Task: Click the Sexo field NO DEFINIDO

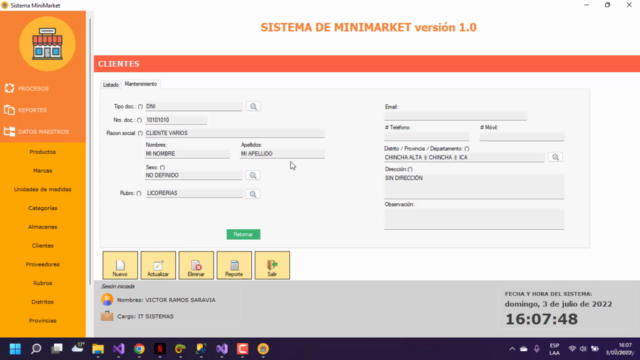Action: [x=193, y=176]
